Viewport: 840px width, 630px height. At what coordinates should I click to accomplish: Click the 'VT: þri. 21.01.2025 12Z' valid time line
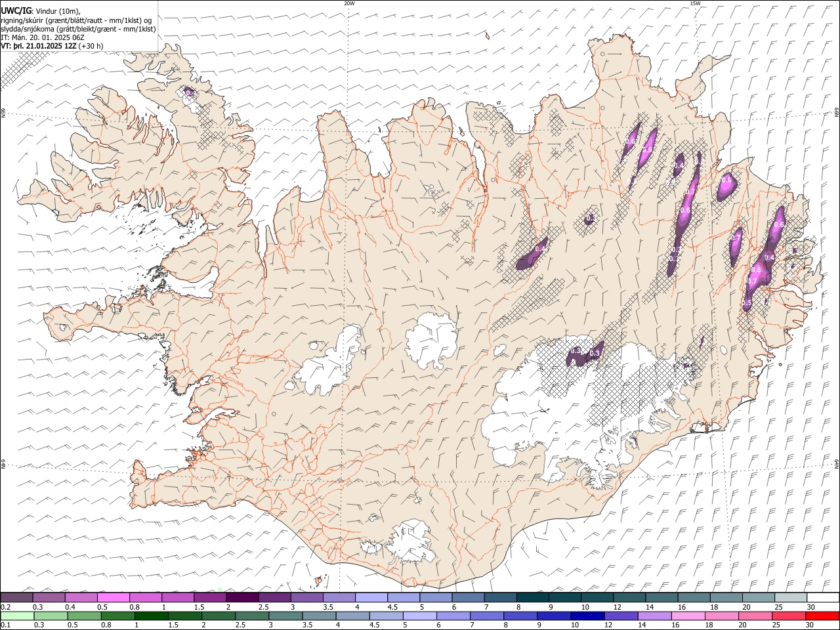(39, 46)
